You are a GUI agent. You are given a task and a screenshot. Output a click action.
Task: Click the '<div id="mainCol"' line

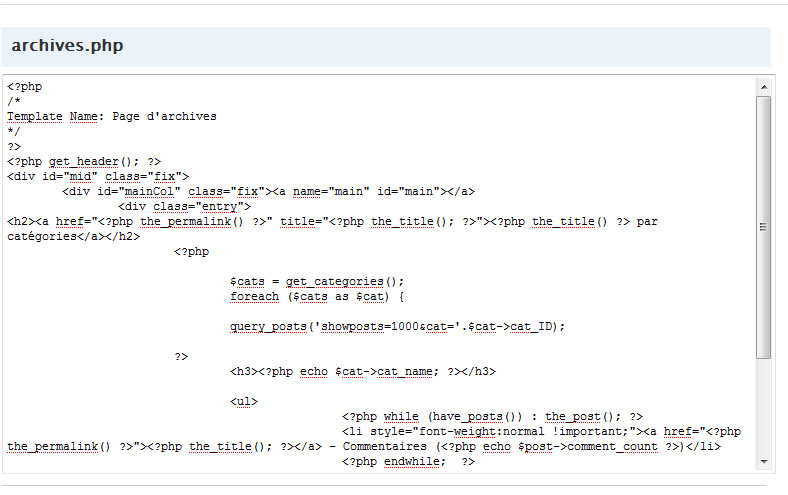click(x=268, y=192)
